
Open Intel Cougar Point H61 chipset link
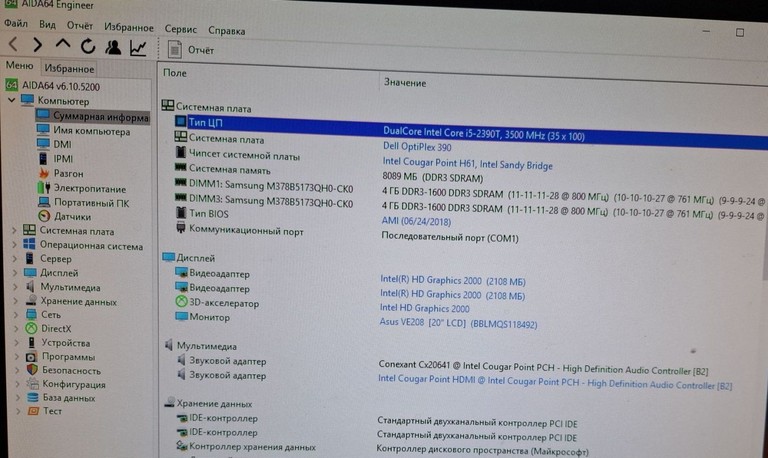point(467,163)
